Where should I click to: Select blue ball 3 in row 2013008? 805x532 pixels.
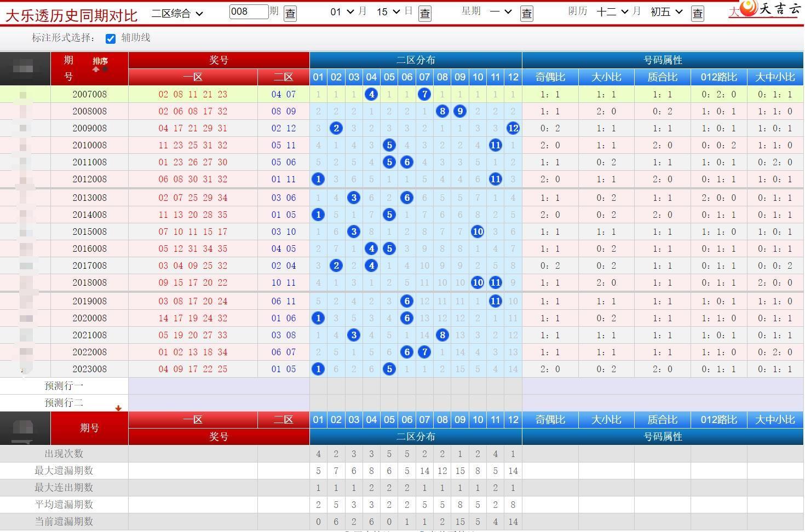click(354, 198)
